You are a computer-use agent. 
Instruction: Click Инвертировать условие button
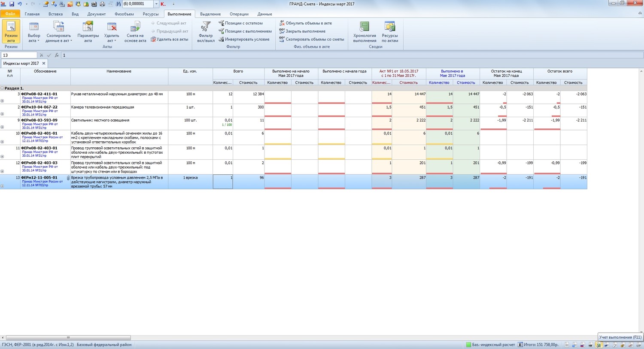pyautogui.click(x=247, y=39)
